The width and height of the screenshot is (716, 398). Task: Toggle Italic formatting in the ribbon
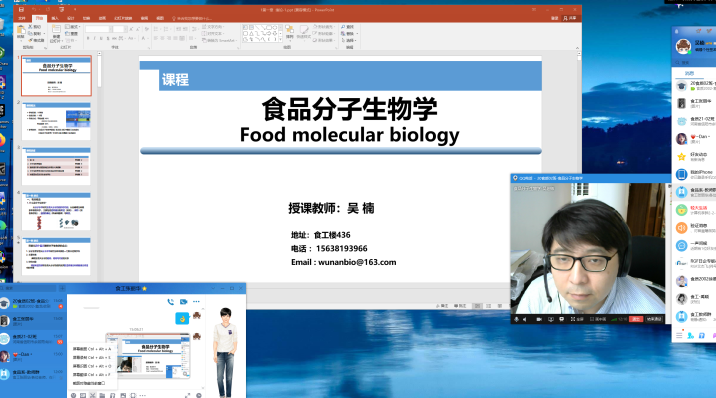pyautogui.click(x=95, y=38)
